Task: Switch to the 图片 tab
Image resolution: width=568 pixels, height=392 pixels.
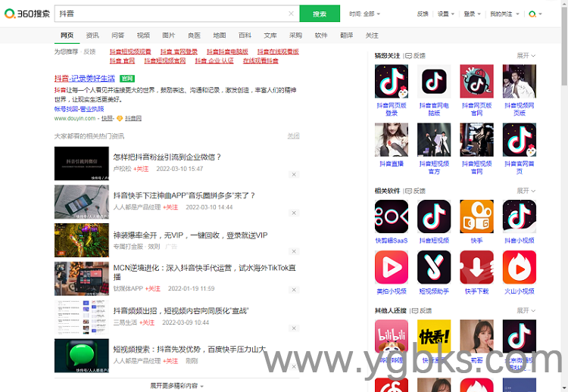Action: 169,36
